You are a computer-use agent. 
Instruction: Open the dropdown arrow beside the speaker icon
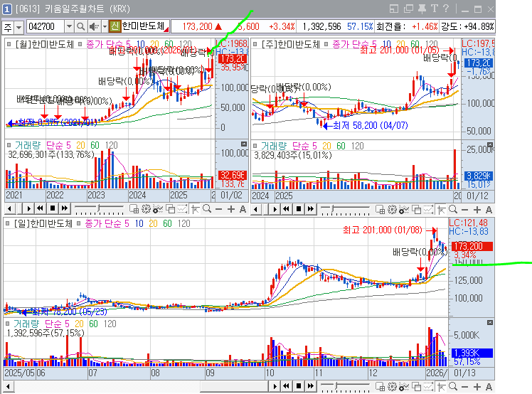[105, 26]
